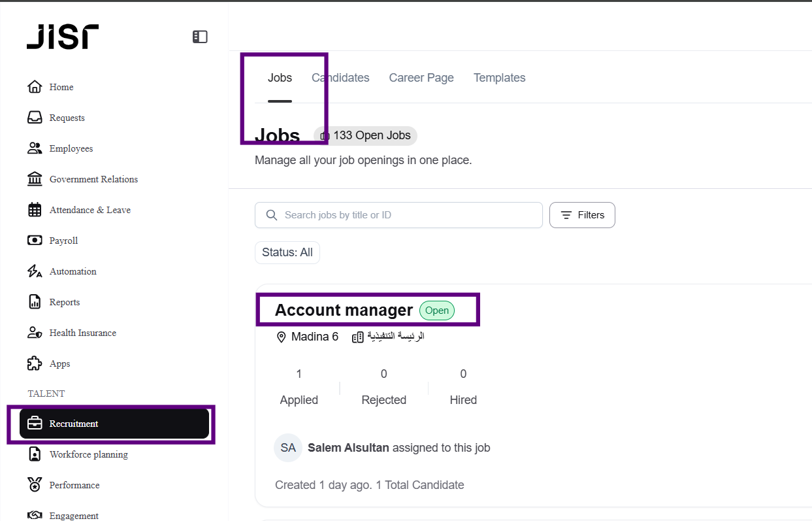Expand the Status: All filter chip
The width and height of the screenshot is (812, 521).
click(287, 252)
